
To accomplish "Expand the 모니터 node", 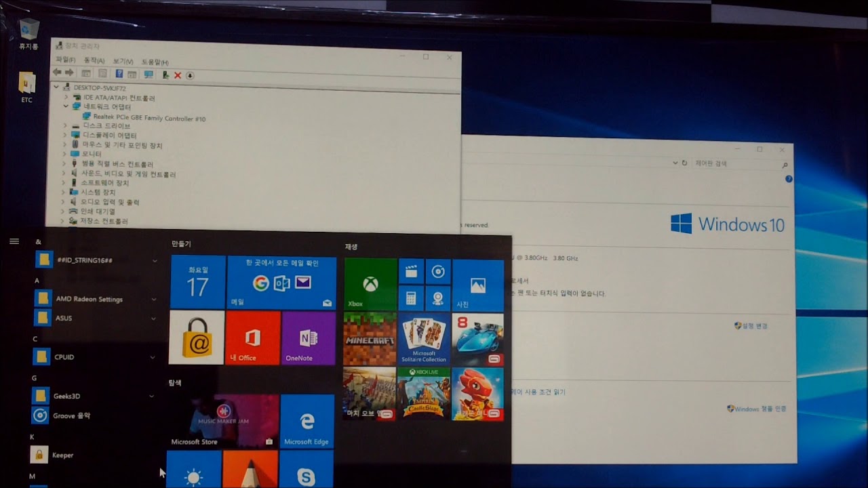I will 65,154.
